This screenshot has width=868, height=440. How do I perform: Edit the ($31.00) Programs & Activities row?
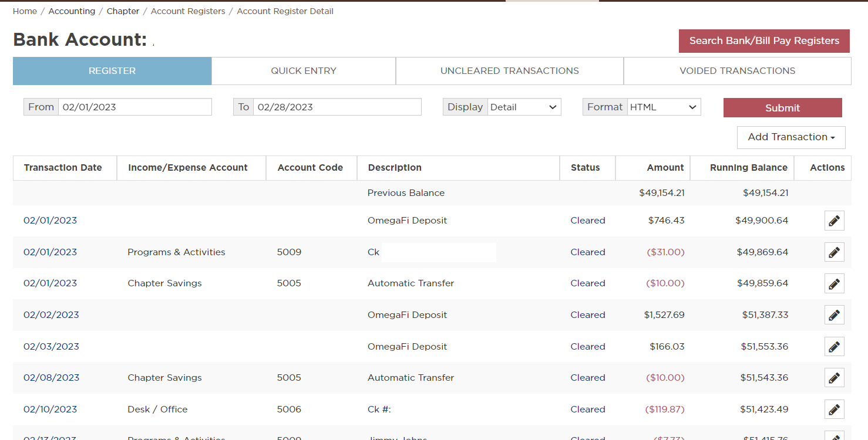coord(834,252)
